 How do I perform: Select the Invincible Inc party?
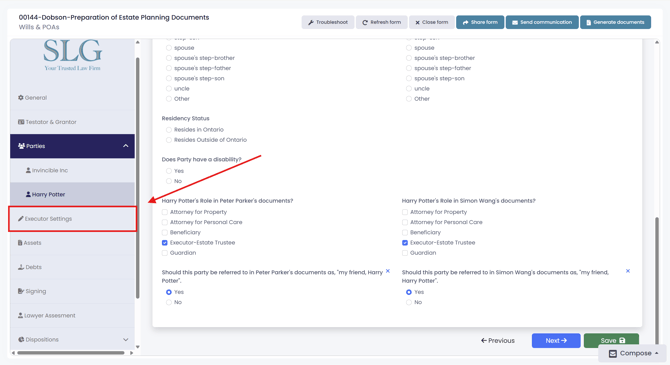tap(72, 170)
